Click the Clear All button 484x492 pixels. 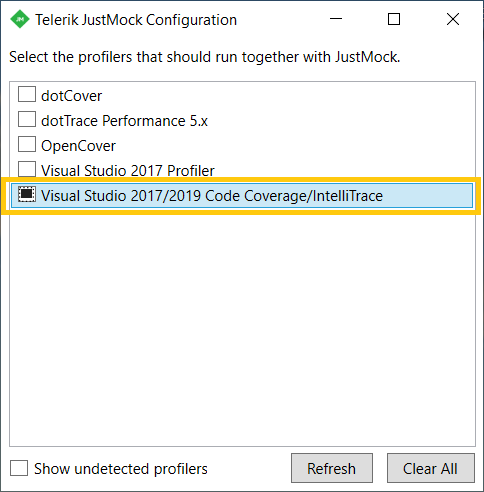(430, 468)
